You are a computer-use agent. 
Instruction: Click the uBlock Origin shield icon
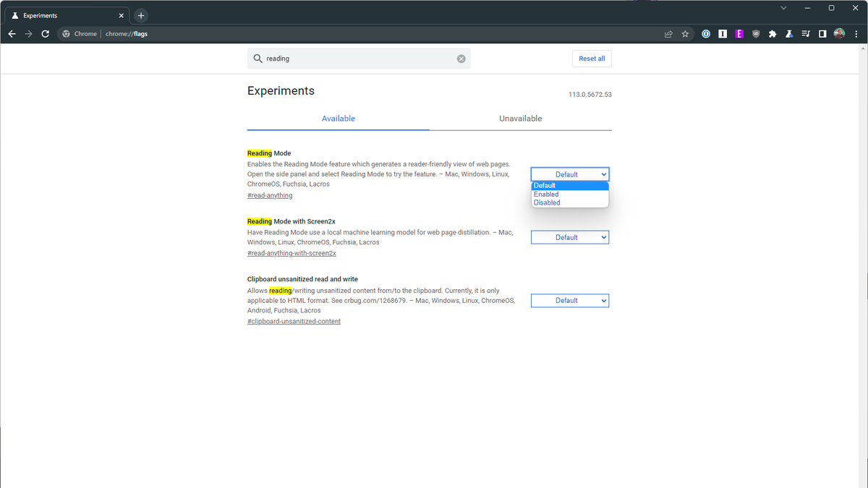tap(756, 33)
